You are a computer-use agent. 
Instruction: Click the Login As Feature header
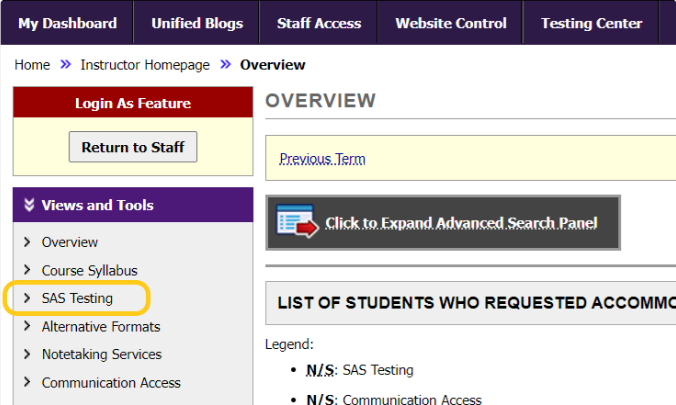[x=133, y=103]
